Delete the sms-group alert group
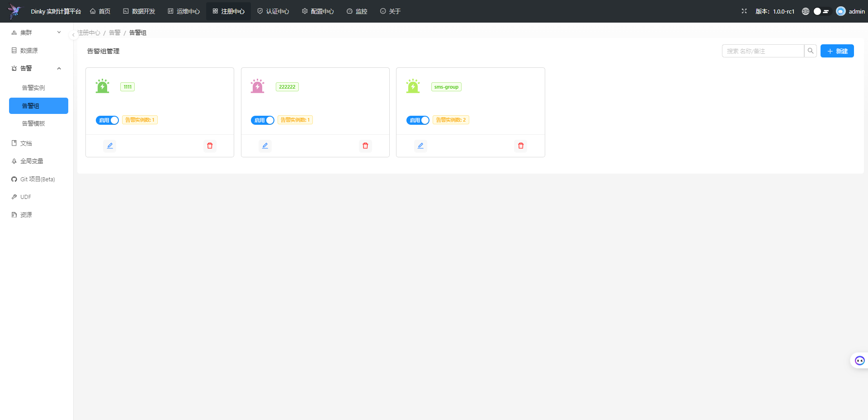Viewport: 868px width, 420px height. [521, 146]
